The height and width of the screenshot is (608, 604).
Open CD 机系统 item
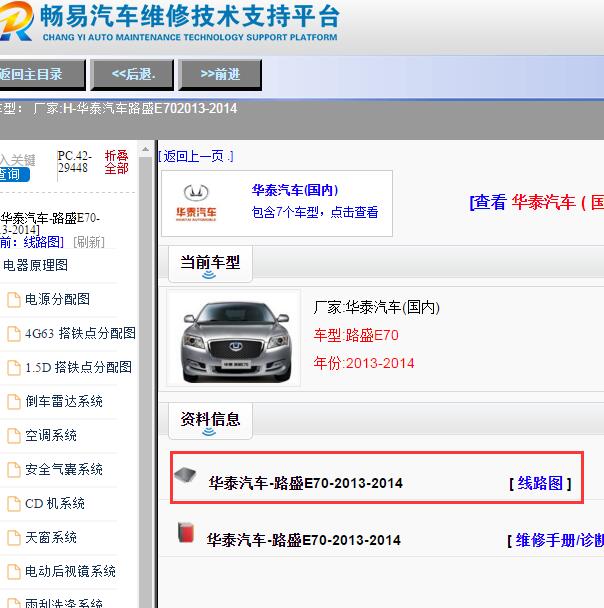tap(55, 504)
